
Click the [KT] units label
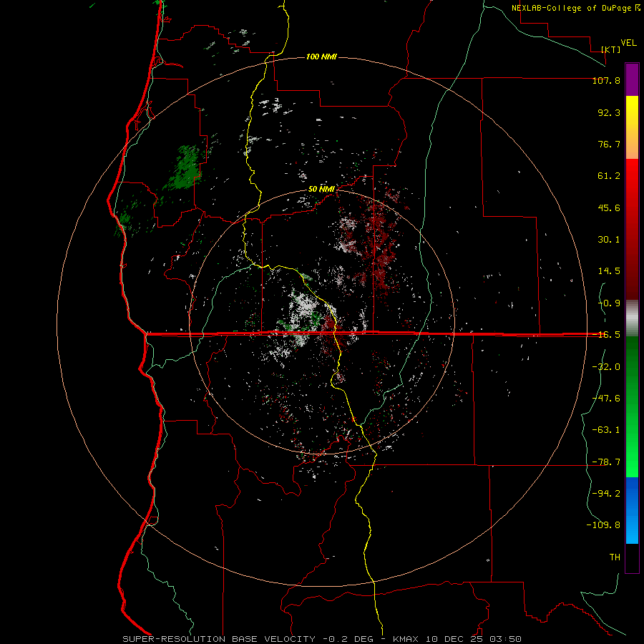(611, 49)
